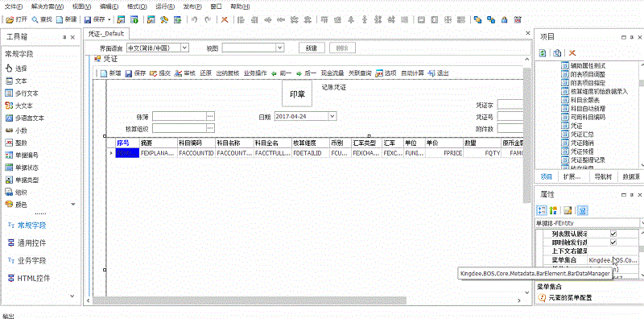Screen dimensions: 644x319
Task: Expand the 日期 date picker dropdown
Action: click(x=332, y=116)
